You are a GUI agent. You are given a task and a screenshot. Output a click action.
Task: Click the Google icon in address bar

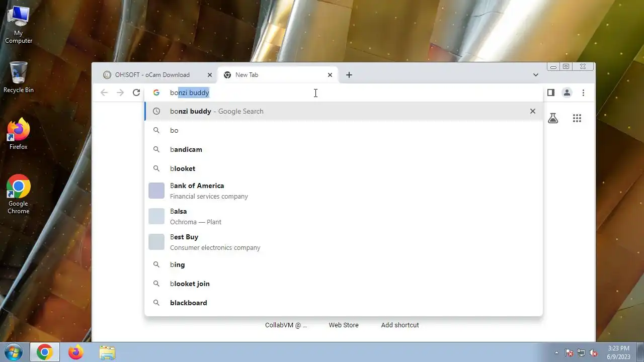click(x=156, y=93)
